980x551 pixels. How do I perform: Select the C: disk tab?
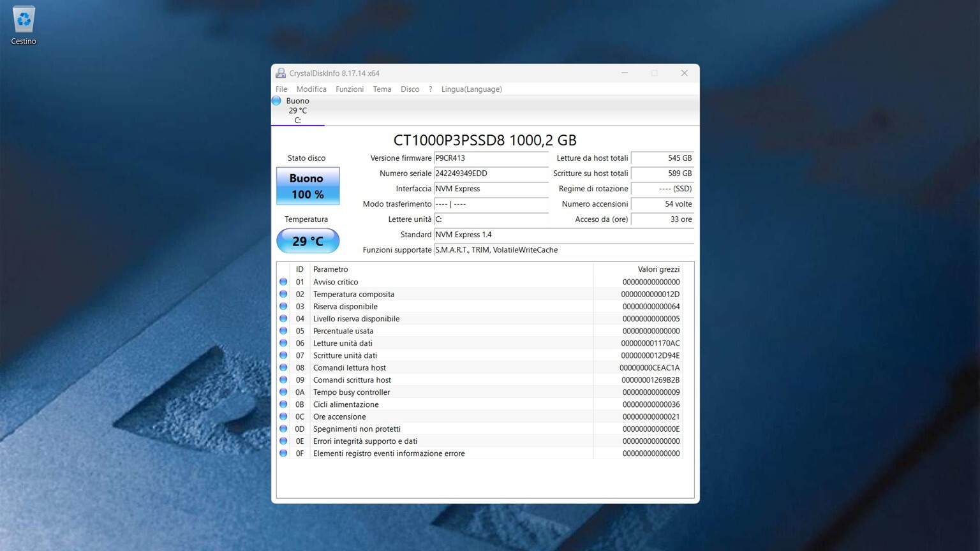298,110
